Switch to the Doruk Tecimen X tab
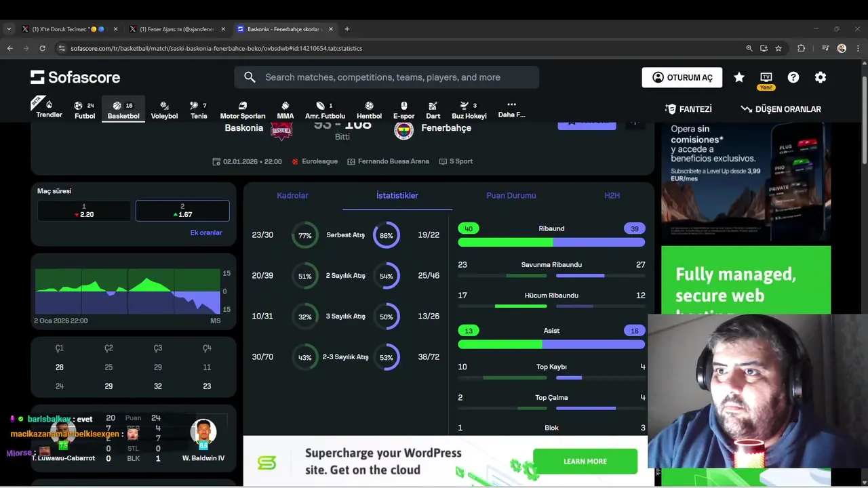 tap(69, 29)
